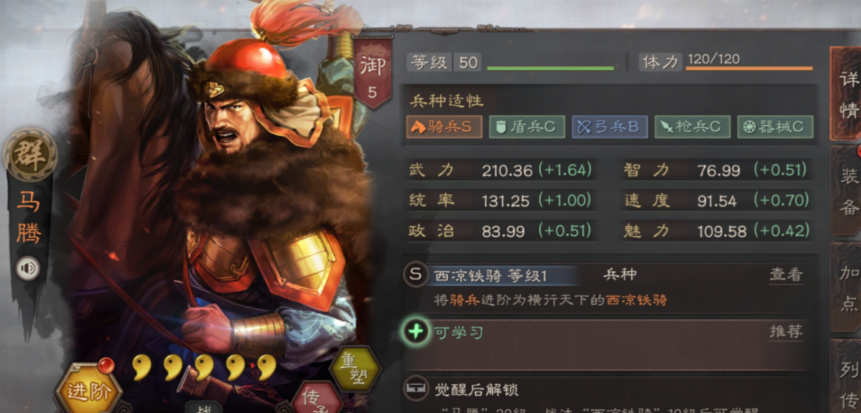Select the 器械C troop aptitude

(775, 127)
